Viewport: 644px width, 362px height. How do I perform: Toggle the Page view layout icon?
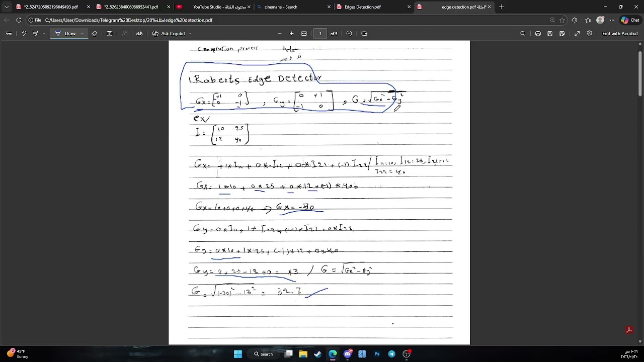pyautogui.click(x=364, y=34)
